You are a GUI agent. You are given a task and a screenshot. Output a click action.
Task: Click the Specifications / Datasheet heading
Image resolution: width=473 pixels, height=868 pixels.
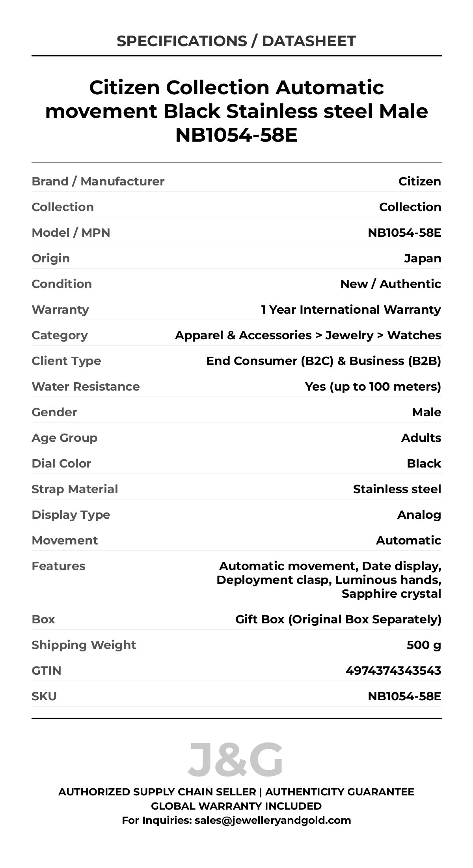(236, 41)
